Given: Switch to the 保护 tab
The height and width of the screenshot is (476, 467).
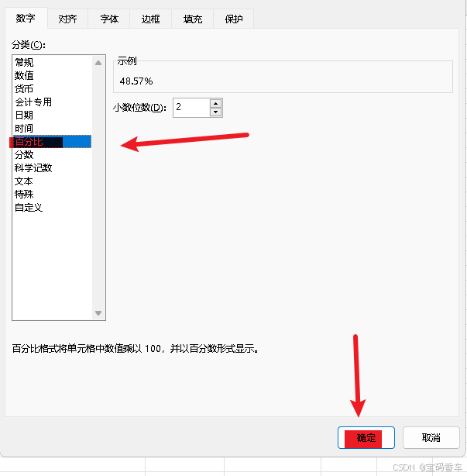Looking at the screenshot, I should 234,19.
